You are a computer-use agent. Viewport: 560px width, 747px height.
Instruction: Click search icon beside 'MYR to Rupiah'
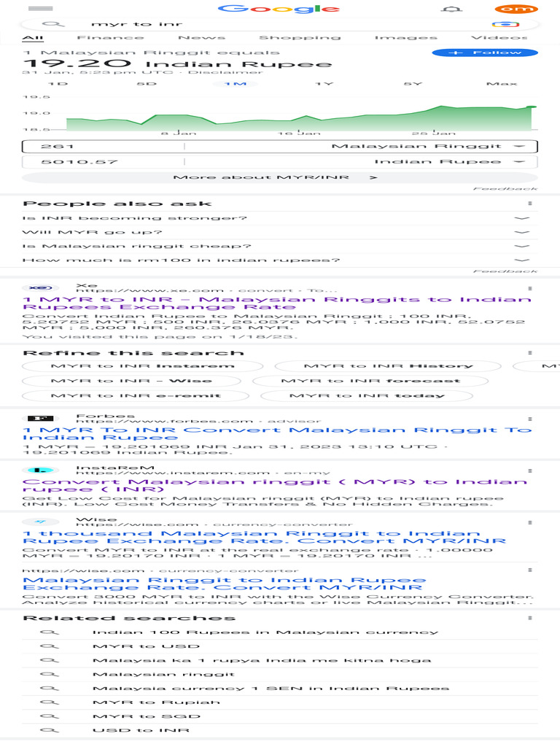[x=49, y=703]
